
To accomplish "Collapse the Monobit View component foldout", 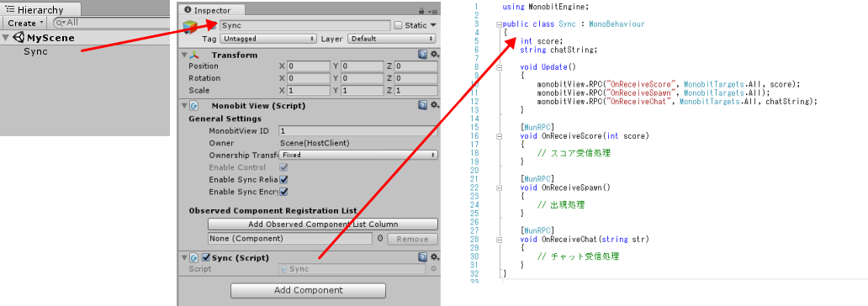I will pos(184,106).
